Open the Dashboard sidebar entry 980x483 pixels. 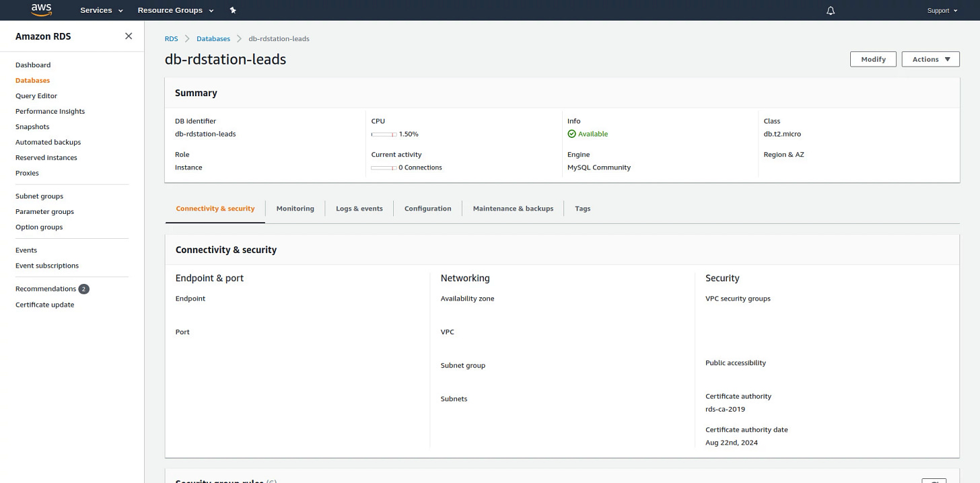[33, 65]
